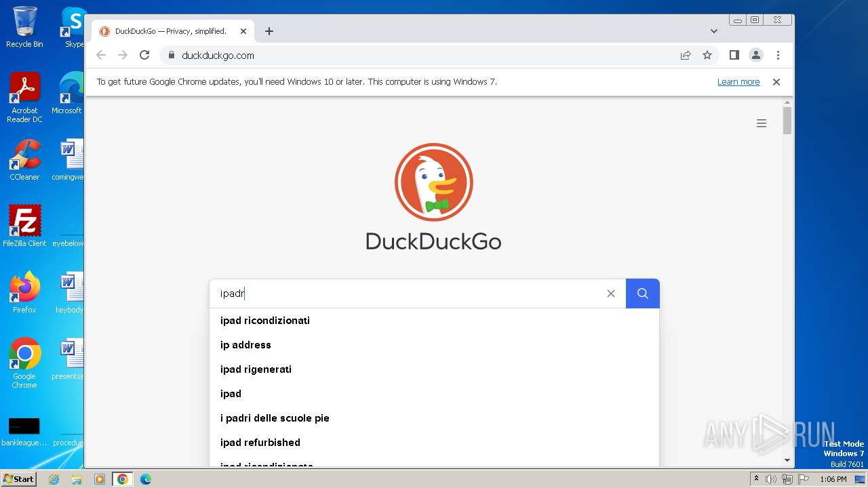This screenshot has width=868, height=488.
Task: Open a new tab with the plus button
Action: click(269, 31)
